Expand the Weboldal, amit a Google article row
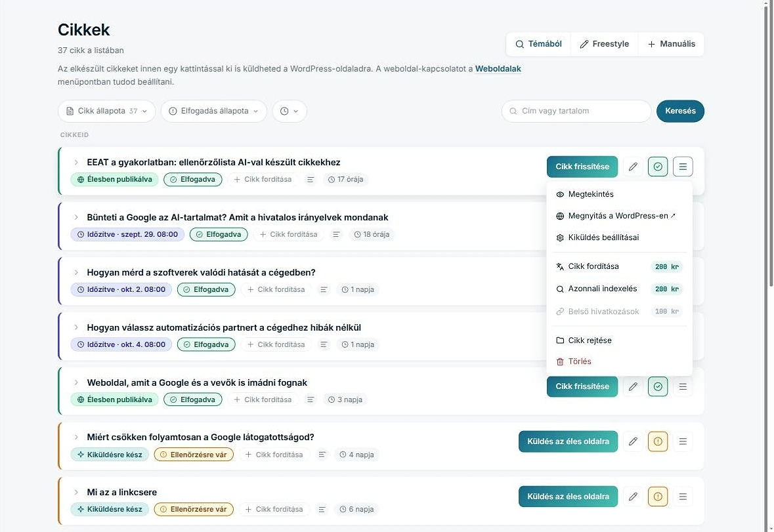The width and height of the screenshot is (774, 532). point(76,382)
